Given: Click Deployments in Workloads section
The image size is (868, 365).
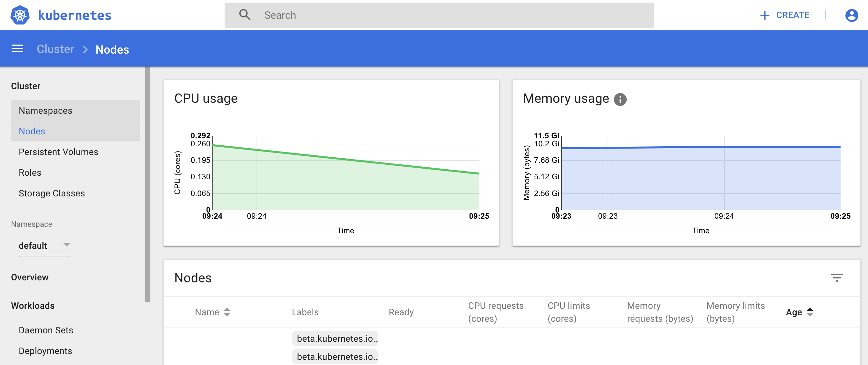Looking at the screenshot, I should pyautogui.click(x=45, y=351).
